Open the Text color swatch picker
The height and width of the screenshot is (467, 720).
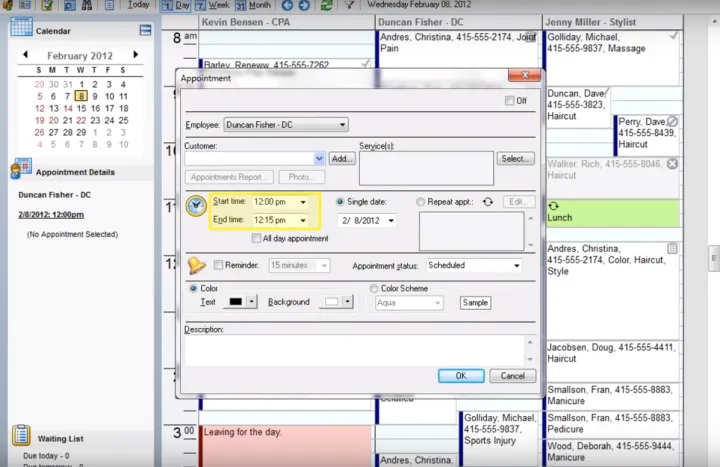point(252,302)
